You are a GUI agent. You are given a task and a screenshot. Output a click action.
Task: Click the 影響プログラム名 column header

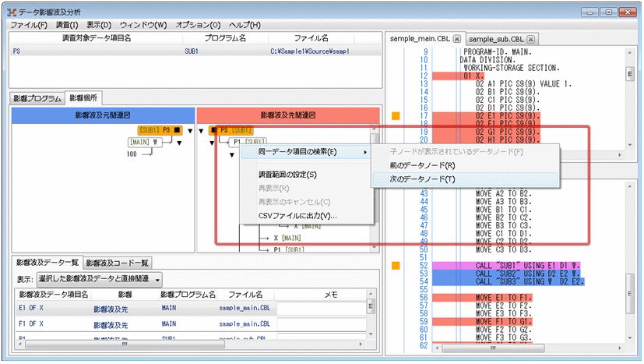tap(188, 295)
